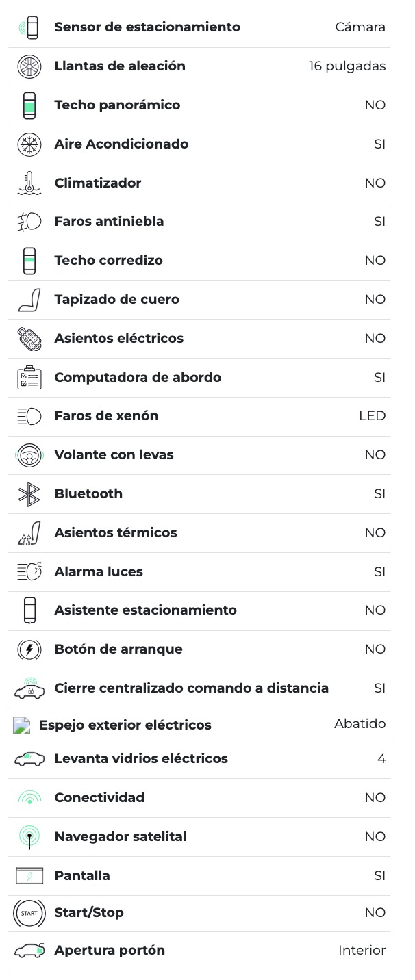
Task: Click the Interior value for Apertura portón
Action: pyautogui.click(x=362, y=951)
